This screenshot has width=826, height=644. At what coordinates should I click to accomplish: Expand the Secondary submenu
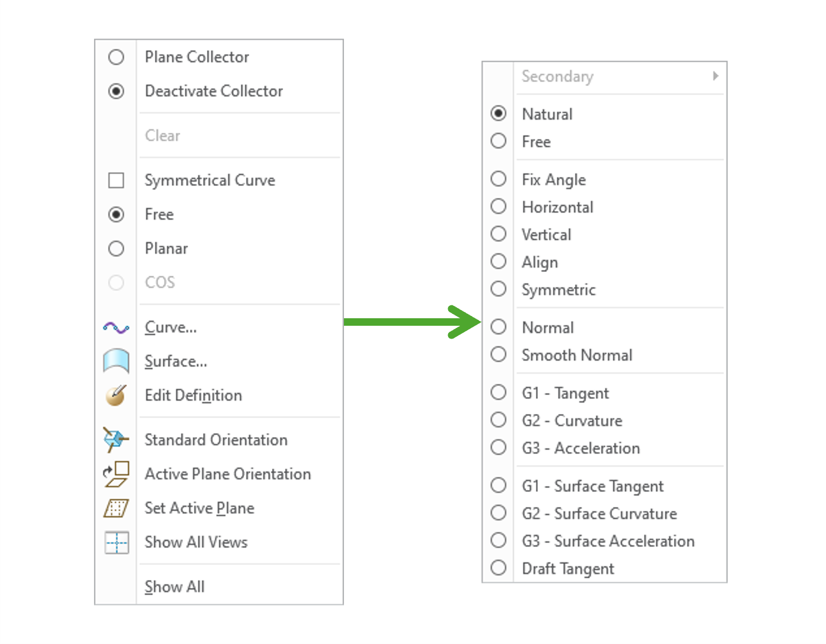[618, 76]
